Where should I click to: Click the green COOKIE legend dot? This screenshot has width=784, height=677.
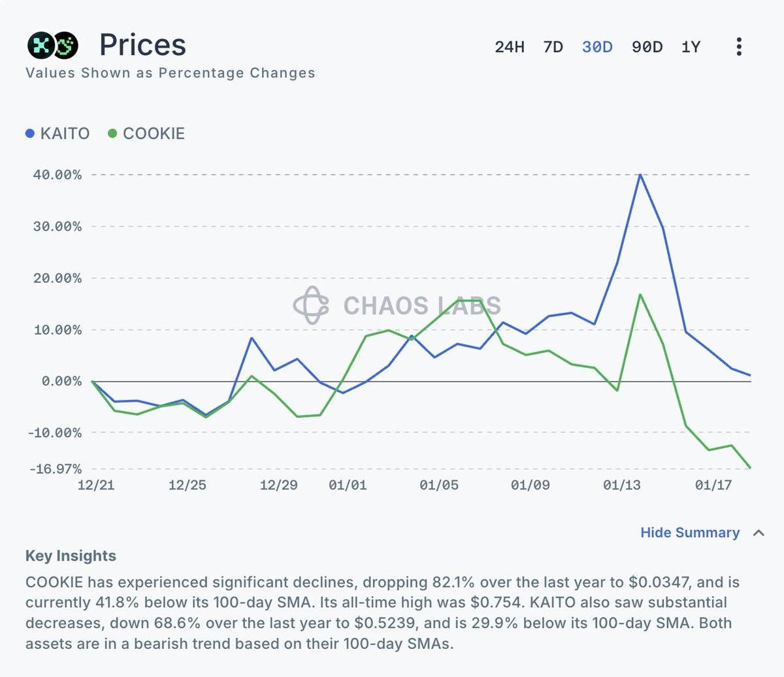click(x=112, y=133)
